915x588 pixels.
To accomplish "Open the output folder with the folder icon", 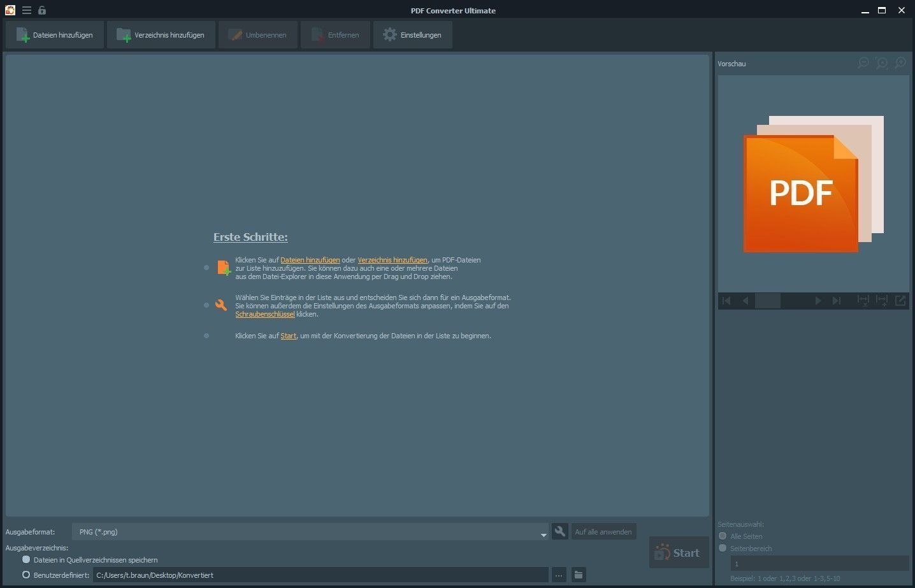I will click(578, 575).
